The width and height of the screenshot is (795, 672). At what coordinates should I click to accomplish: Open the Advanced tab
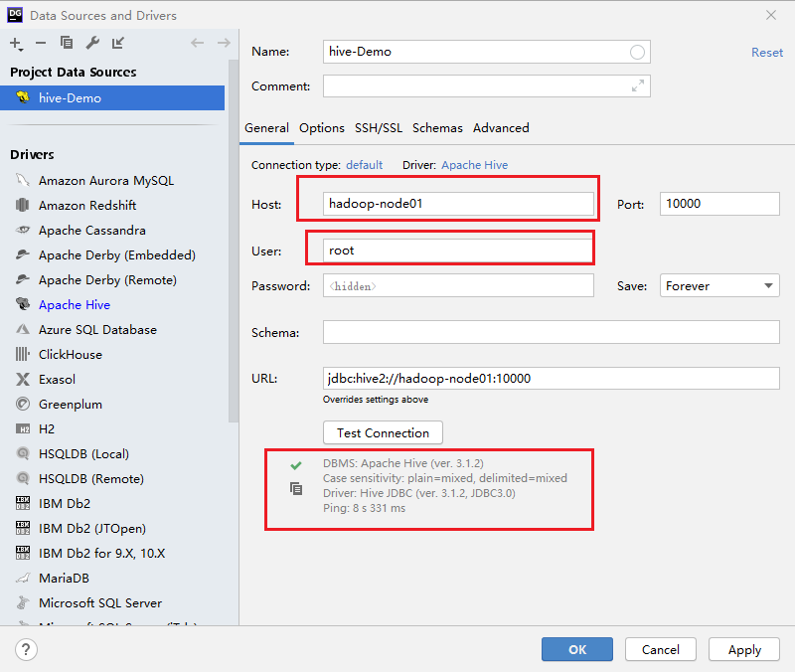[501, 128]
